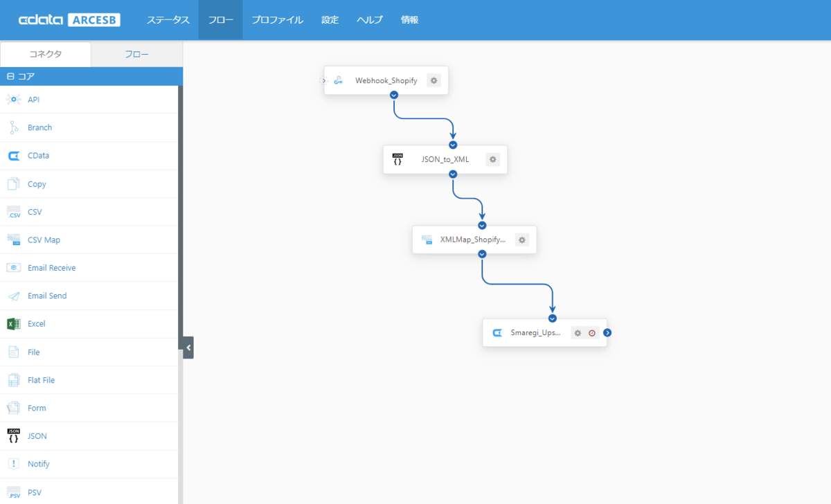Screen dimensions: 831x504
Task: Click the API connector icon
Action: tap(13, 100)
